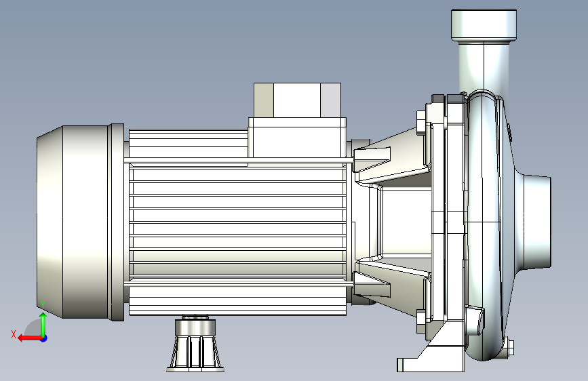Select the suction inlet flange on pump right
Image resolution: width=588 pixels, height=381 pixels.
pos(537,222)
